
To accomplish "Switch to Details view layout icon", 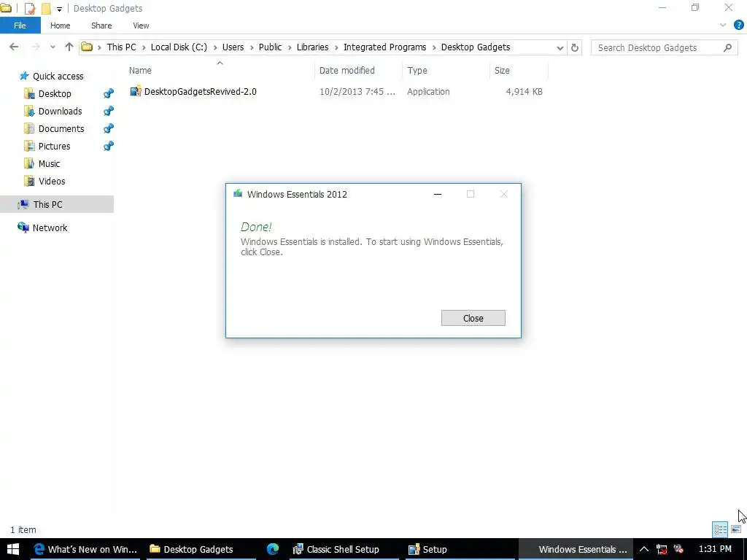I will pos(720,529).
